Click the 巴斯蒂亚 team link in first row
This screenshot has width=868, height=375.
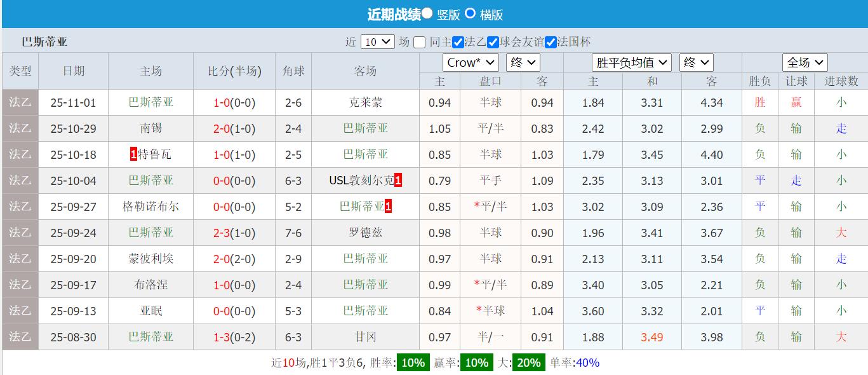150,102
